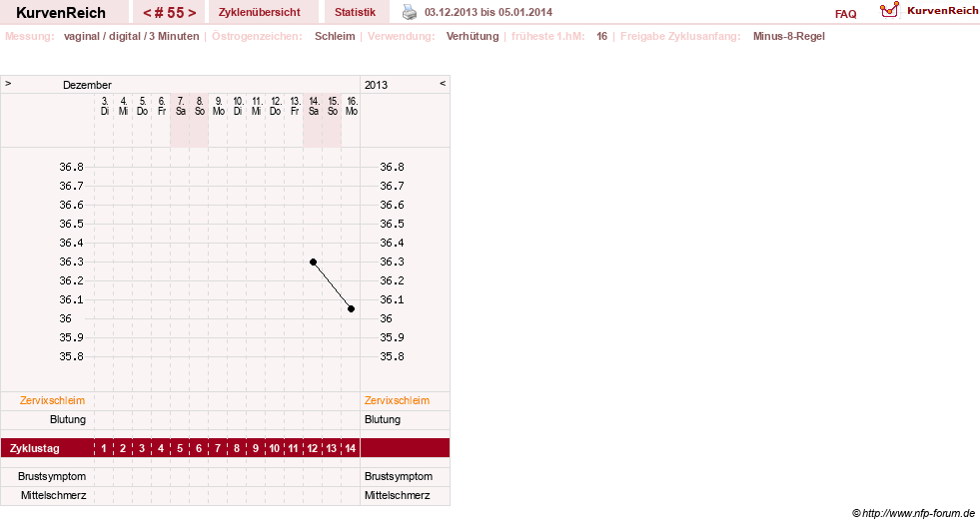Click the früheste 1.hM value 16
Image resolution: width=980 pixels, height=525 pixels.
tap(601, 36)
